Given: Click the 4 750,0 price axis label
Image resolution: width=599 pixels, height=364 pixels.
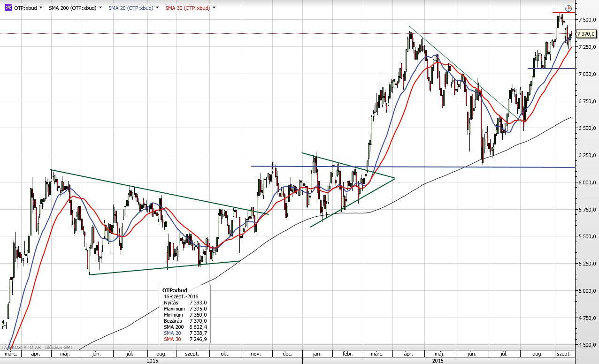Looking at the screenshot, I should [x=587, y=318].
